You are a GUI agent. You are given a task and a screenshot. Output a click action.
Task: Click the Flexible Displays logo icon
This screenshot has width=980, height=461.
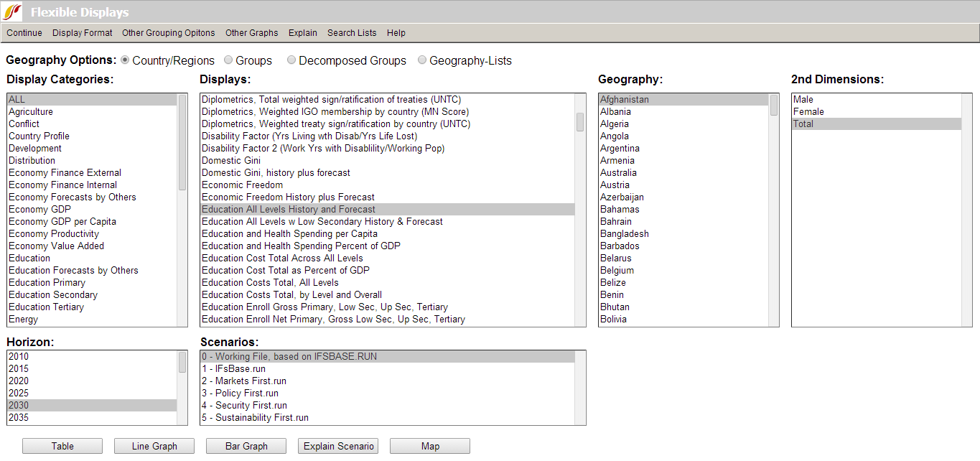13,11
